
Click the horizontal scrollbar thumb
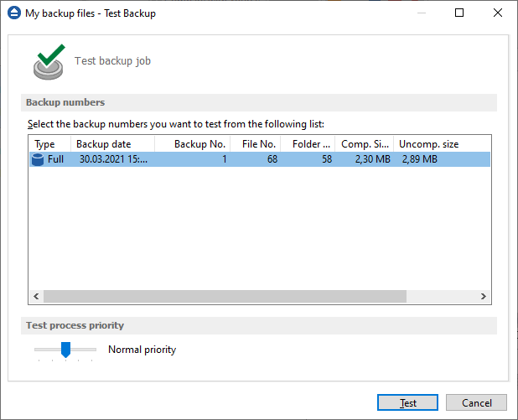[225, 297]
